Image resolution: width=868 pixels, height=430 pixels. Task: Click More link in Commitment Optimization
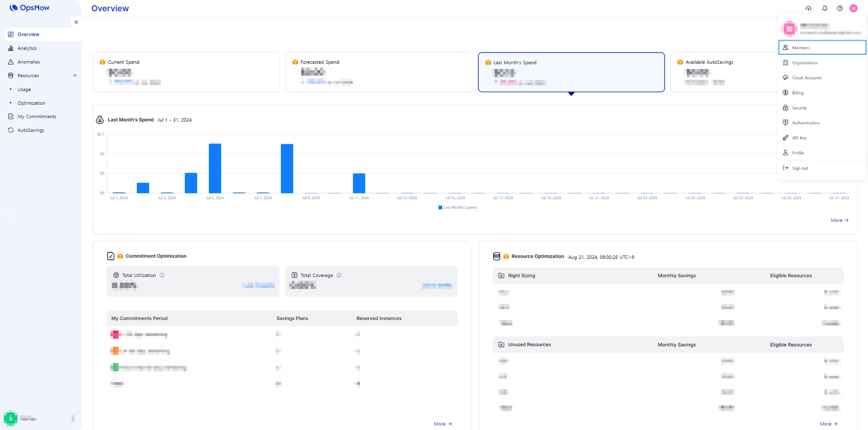pos(443,424)
